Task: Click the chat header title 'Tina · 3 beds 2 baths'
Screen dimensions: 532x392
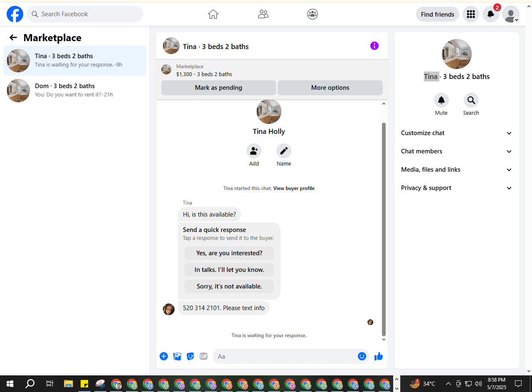Action: tap(216, 47)
